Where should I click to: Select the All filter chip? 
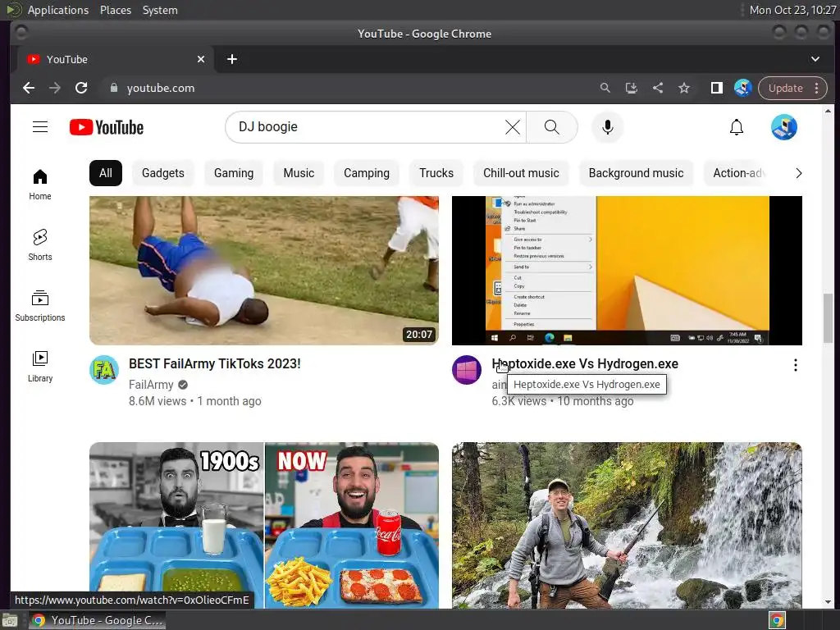pos(106,173)
